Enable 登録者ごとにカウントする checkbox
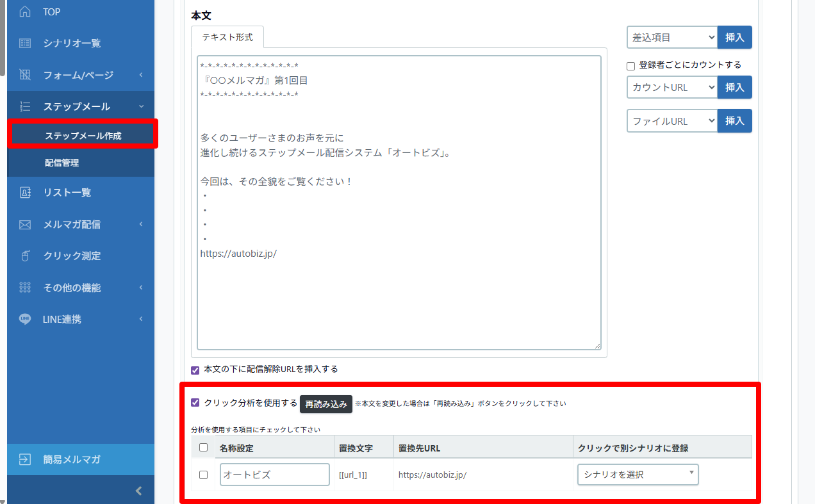 pyautogui.click(x=630, y=65)
